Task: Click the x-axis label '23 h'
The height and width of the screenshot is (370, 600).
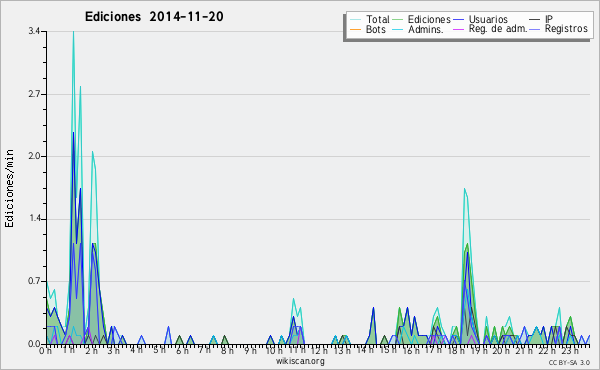Action: (570, 351)
